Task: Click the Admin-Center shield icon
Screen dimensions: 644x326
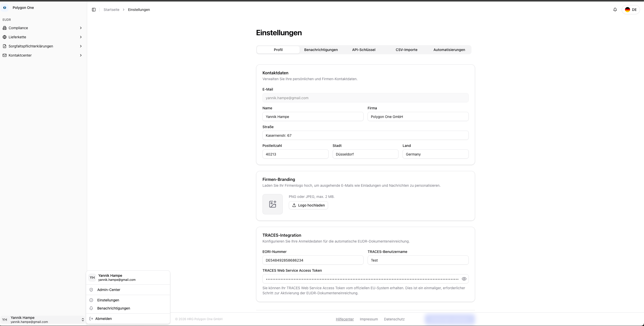Action: (91, 290)
